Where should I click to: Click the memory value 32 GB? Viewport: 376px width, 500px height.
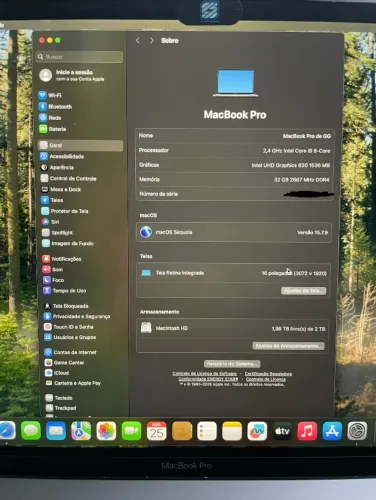coord(302,180)
